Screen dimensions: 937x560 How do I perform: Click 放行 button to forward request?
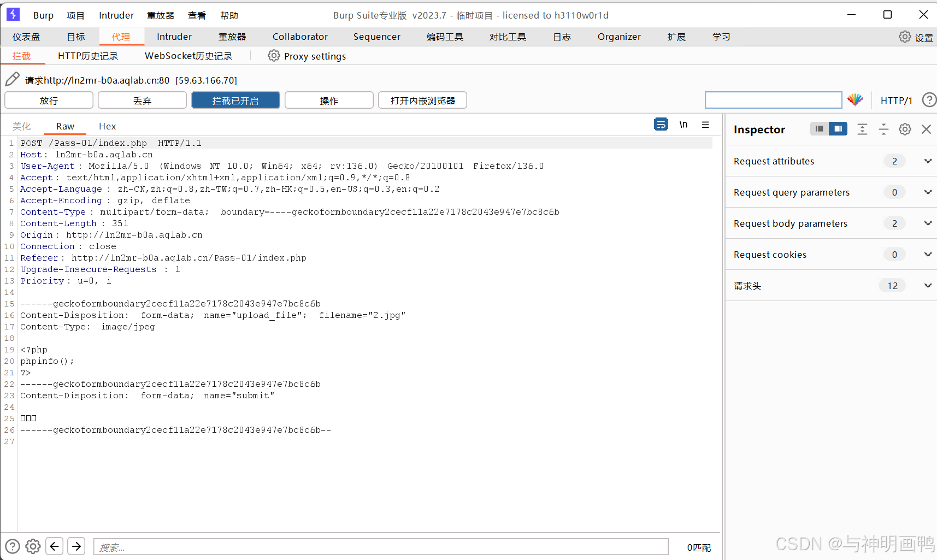[49, 100]
